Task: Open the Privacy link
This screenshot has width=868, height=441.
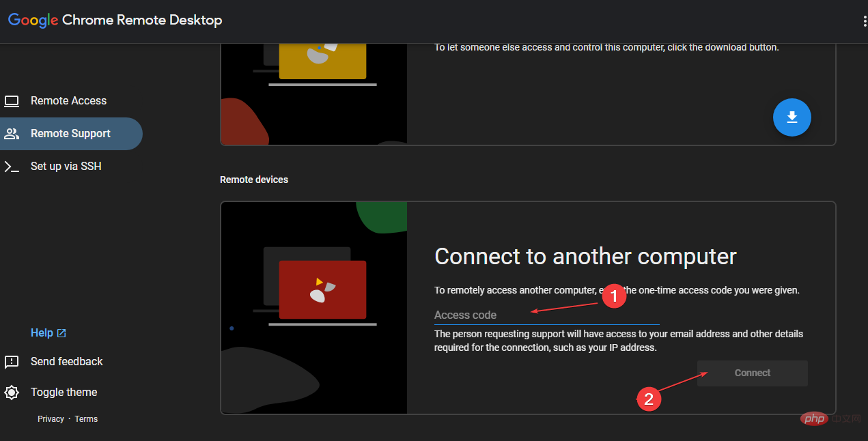Action: click(x=51, y=419)
